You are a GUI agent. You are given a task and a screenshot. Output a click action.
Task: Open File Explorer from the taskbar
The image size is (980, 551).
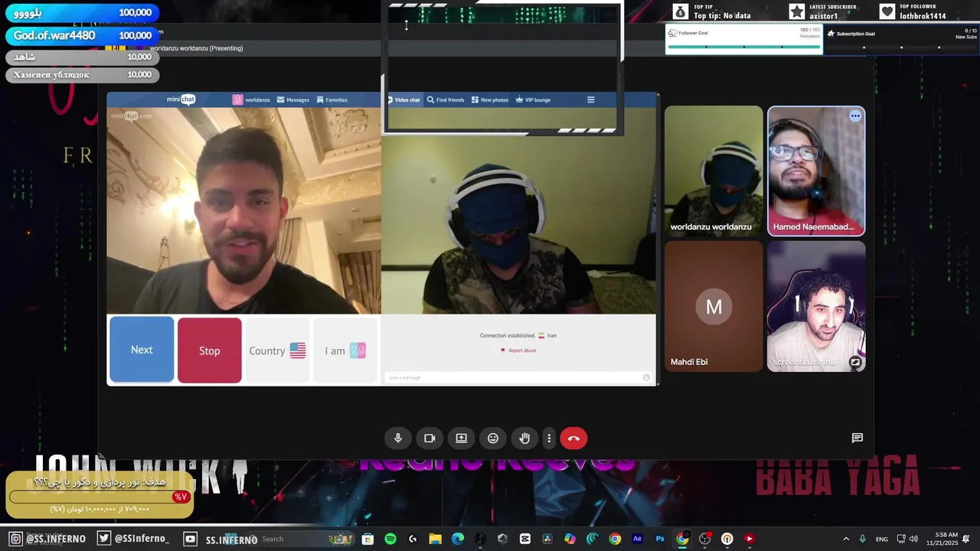pyautogui.click(x=435, y=539)
